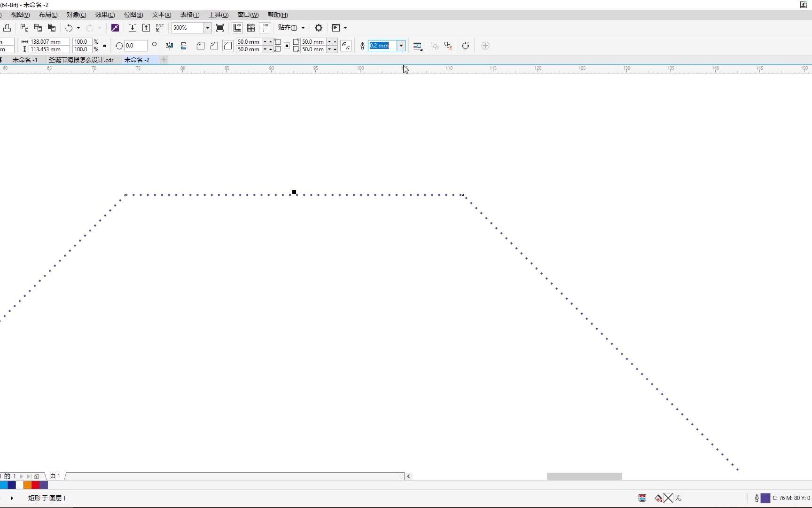This screenshot has height=508, width=812.
Task: Expand the status bar arrow flyout
Action: pos(12,498)
